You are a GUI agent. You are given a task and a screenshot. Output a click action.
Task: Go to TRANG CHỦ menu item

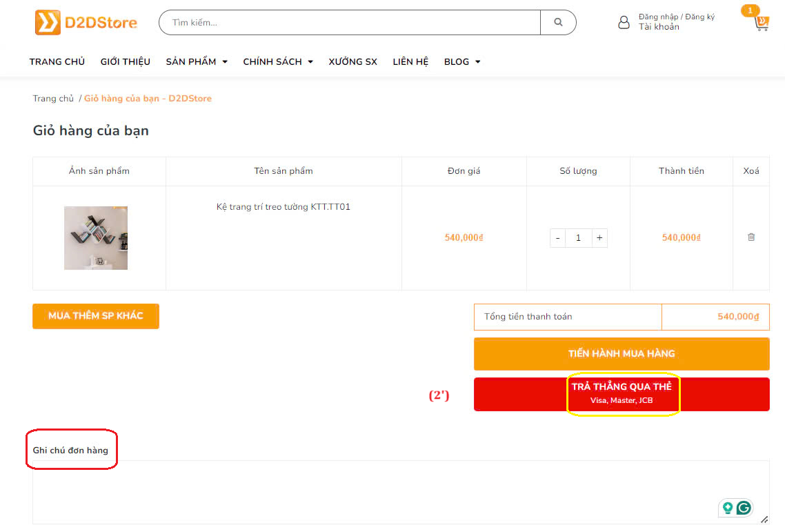pos(57,61)
